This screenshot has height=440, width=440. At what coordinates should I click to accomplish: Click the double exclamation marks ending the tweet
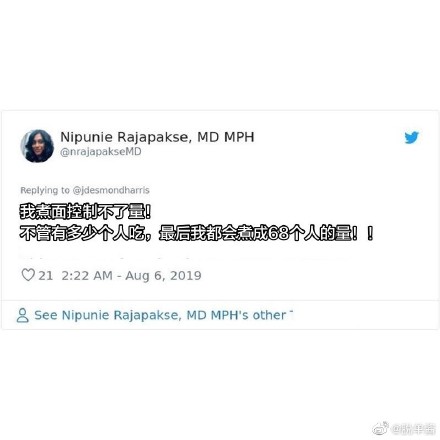(363, 233)
